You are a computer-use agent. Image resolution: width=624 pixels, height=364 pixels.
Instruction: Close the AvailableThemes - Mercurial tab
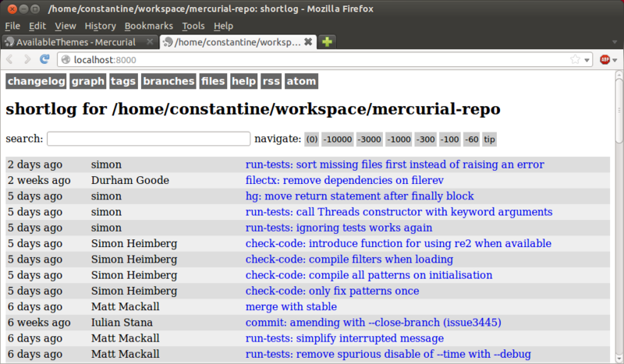pos(150,42)
